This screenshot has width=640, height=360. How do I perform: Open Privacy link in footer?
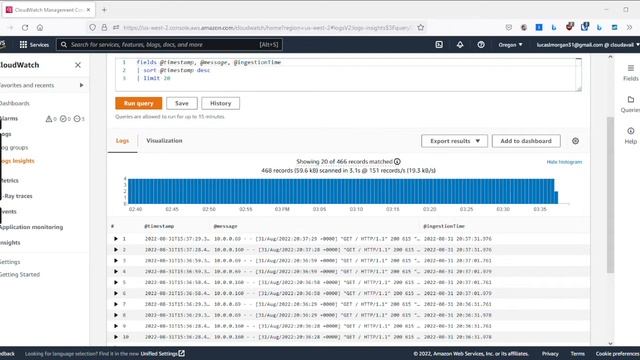pyautogui.click(x=550, y=353)
